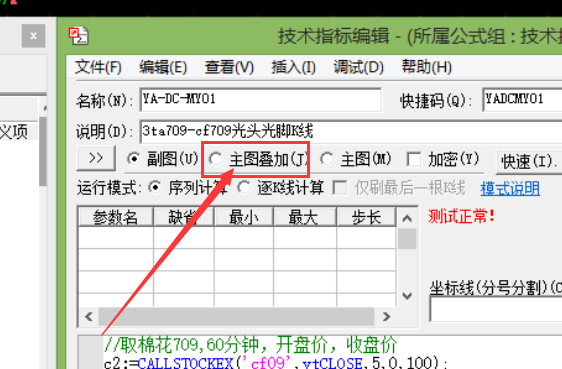
Task: Click the 快速(I) button
Action: [529, 162]
